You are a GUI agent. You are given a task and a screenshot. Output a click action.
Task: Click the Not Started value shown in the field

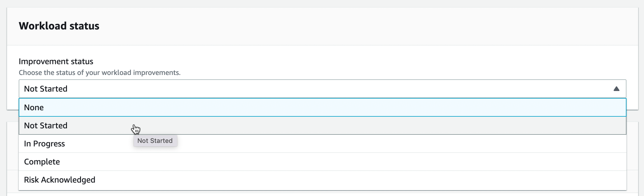pyautogui.click(x=46, y=88)
